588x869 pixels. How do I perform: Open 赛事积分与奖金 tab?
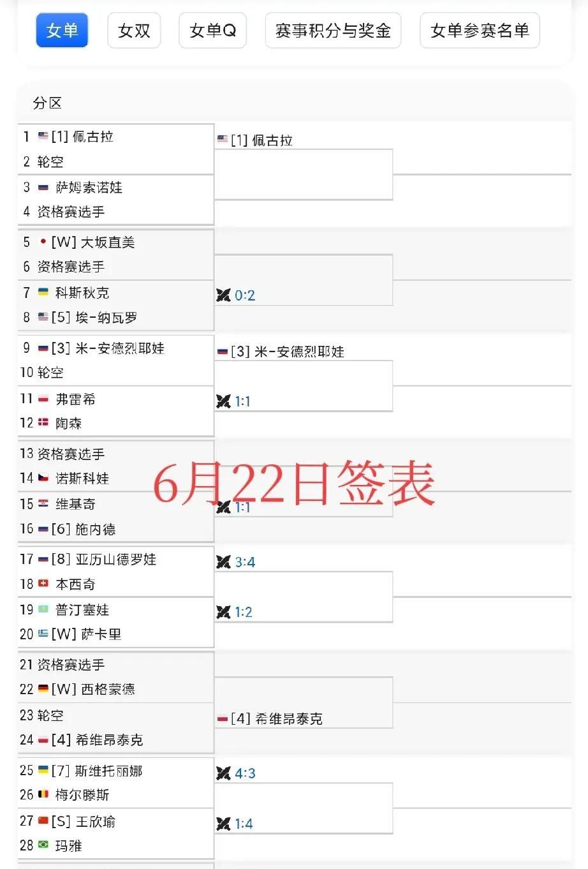(x=333, y=30)
